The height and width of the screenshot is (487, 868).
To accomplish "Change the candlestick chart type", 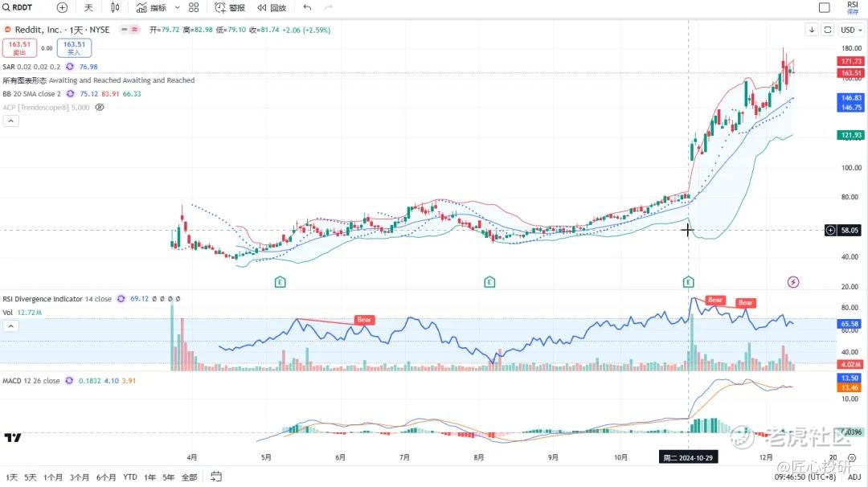I will 115,7.
